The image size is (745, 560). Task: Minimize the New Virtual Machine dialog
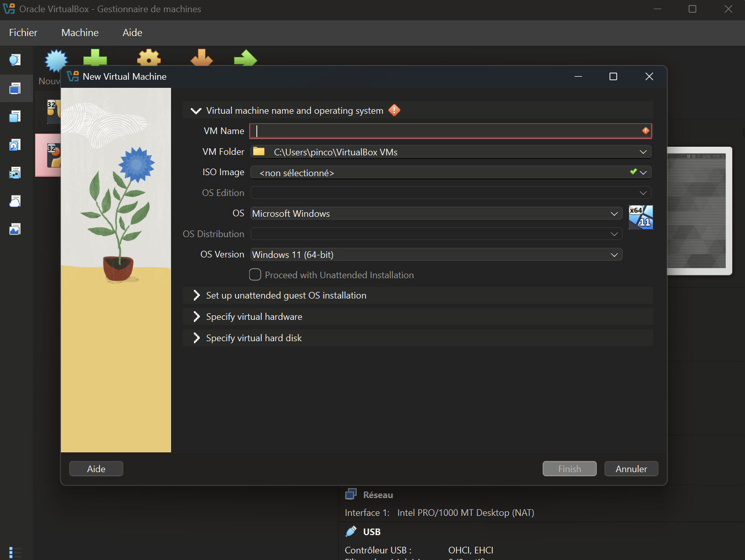[x=578, y=76]
